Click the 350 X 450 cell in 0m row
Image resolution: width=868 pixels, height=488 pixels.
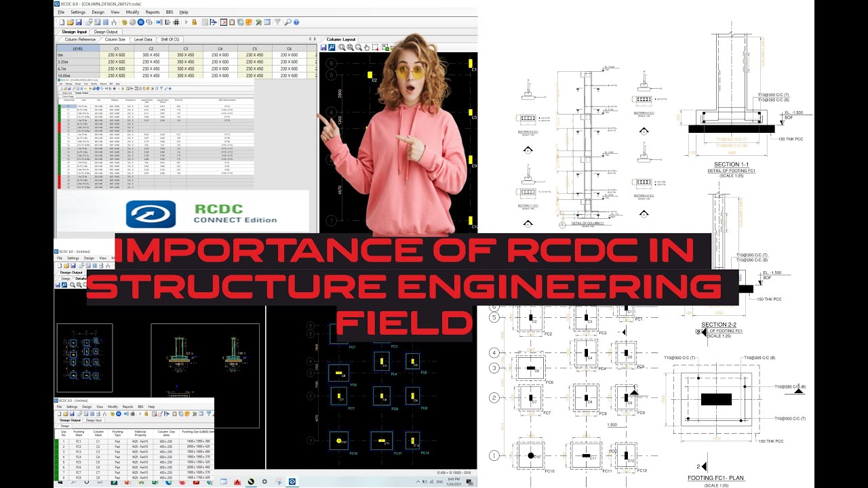tap(186, 56)
